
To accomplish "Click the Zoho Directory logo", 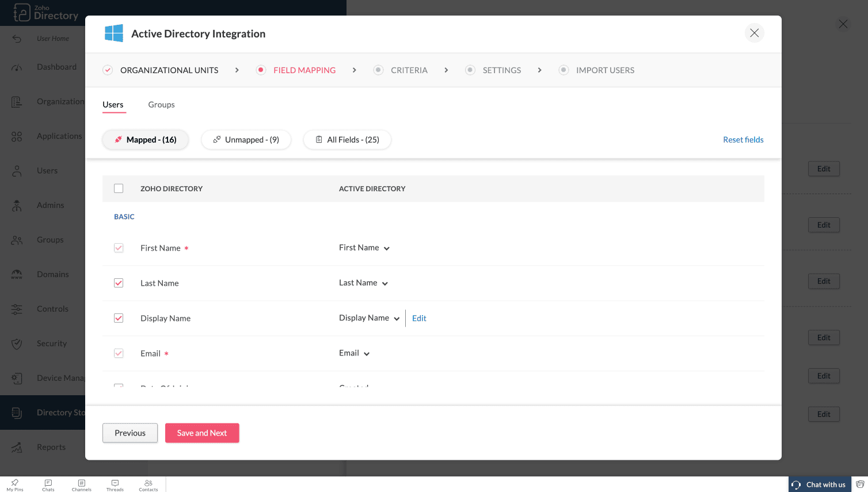I will coord(46,13).
